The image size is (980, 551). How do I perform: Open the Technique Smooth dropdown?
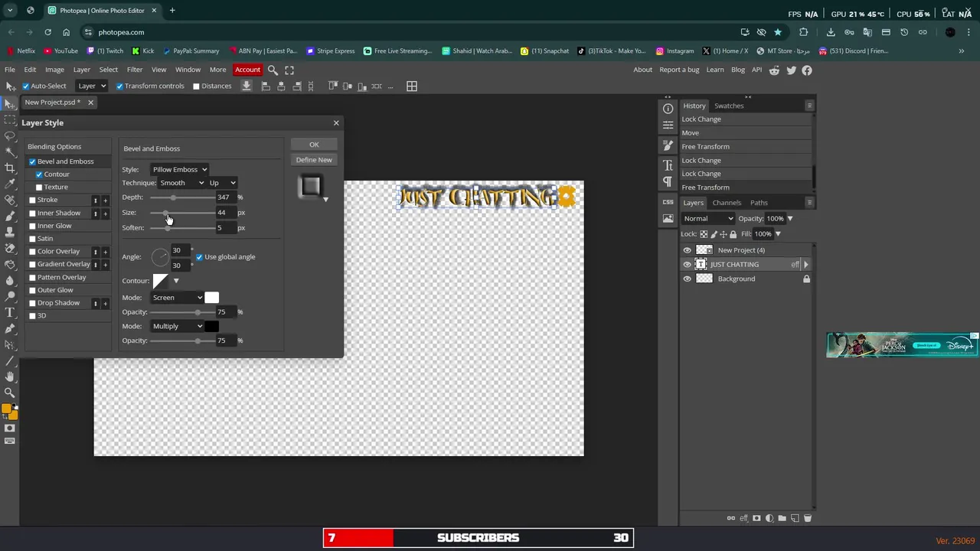point(181,183)
